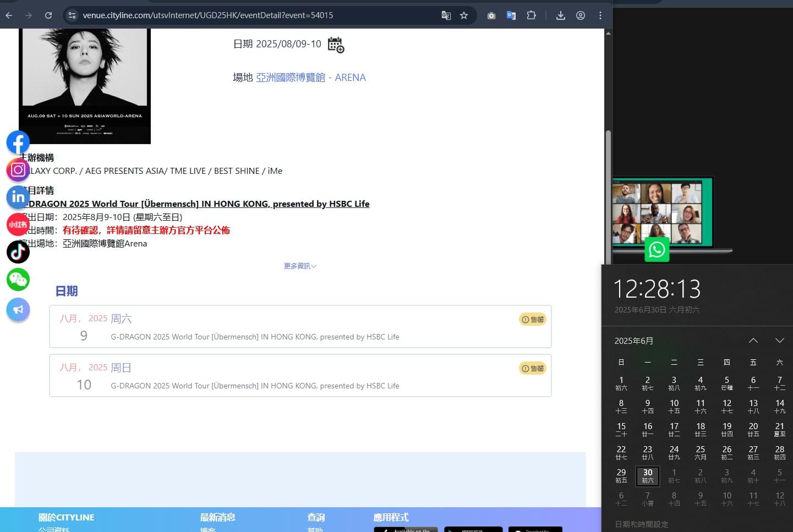
Task: Select June 25 in the calendar
Action: (x=701, y=453)
